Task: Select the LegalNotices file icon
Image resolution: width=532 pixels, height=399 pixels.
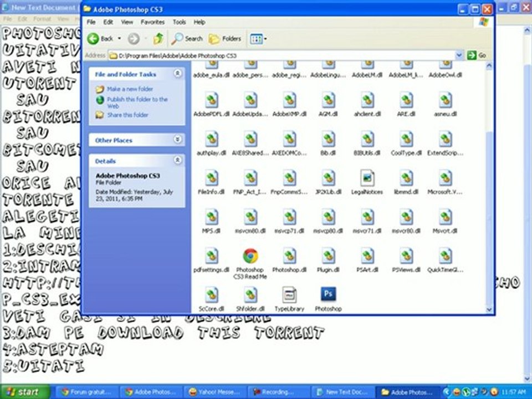Action: [367, 178]
